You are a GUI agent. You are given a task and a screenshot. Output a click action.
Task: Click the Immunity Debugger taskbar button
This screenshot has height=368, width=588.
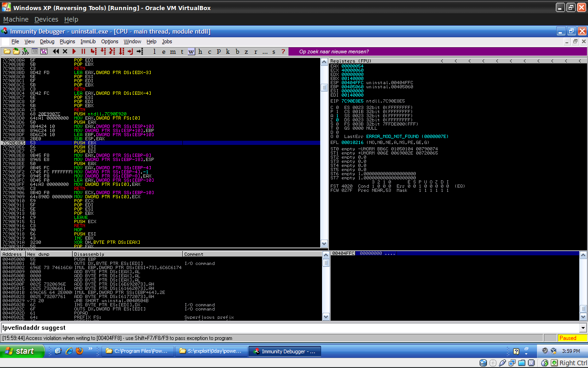click(285, 351)
